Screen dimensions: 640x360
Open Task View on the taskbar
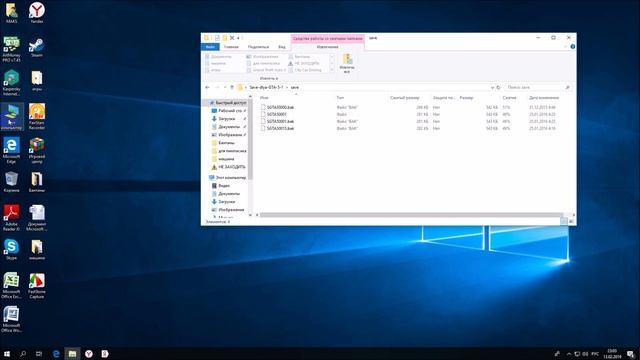tap(39, 353)
